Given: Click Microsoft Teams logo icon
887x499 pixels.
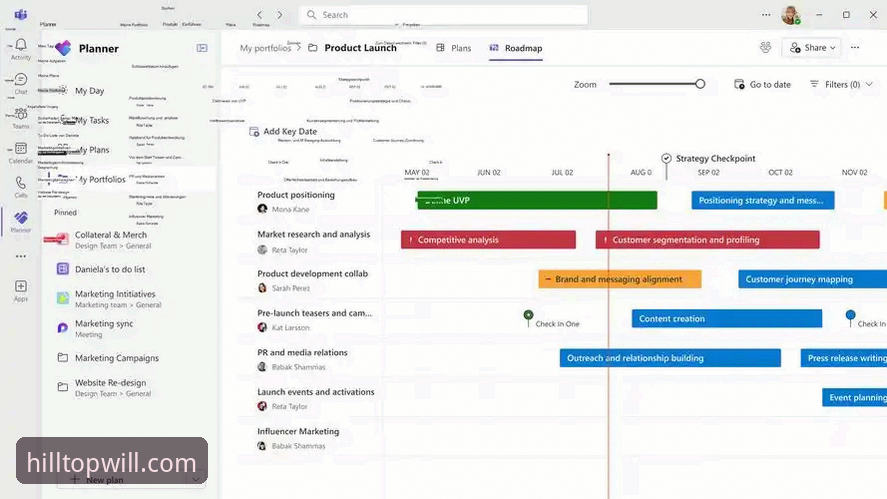Looking at the screenshot, I should (21, 14).
